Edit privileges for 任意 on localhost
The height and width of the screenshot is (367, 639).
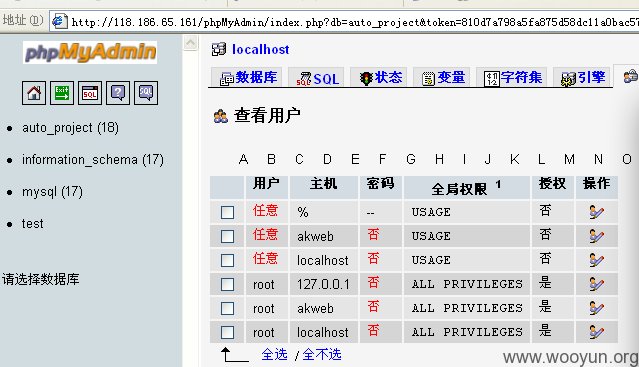596,260
